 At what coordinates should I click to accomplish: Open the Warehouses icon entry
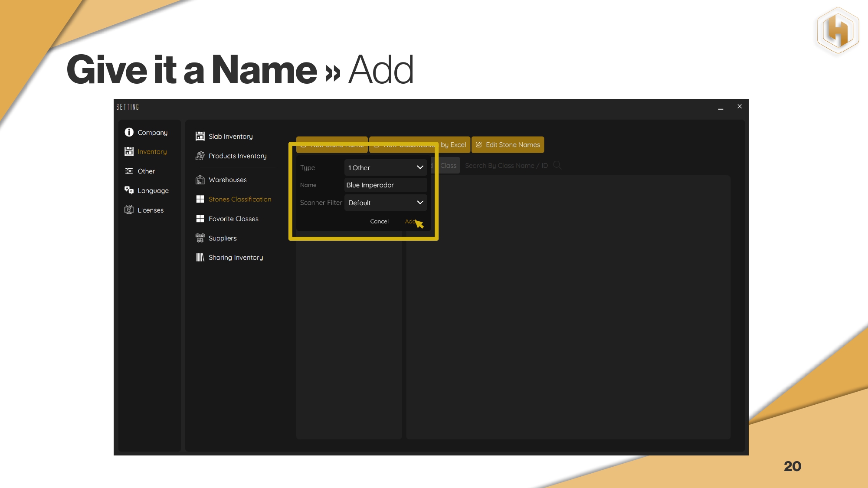pos(200,180)
